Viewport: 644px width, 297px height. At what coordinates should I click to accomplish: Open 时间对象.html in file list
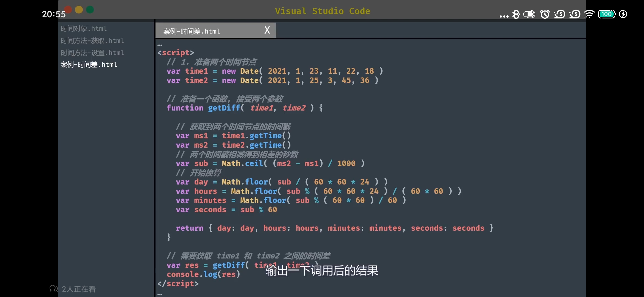click(84, 29)
